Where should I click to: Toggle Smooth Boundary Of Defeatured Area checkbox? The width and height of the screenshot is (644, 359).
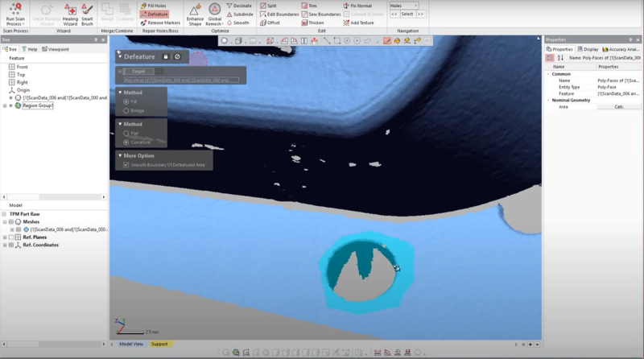[x=126, y=165]
